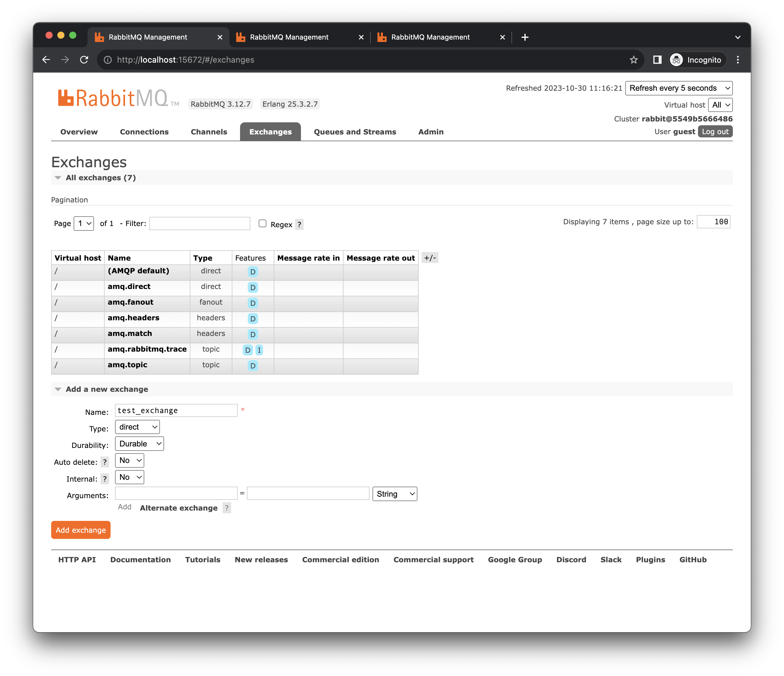Click the I badge in amq.rabbitmq.trace row

[259, 350]
